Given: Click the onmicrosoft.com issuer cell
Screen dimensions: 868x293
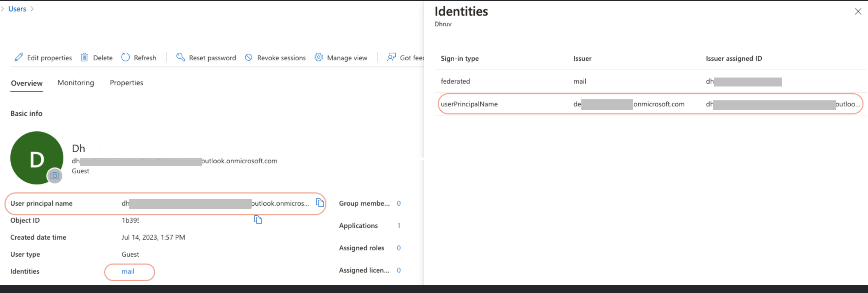Looking at the screenshot, I should (x=629, y=104).
